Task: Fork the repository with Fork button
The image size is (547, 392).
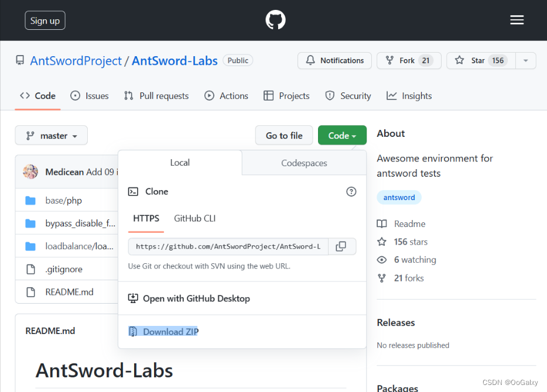Action: [409, 61]
